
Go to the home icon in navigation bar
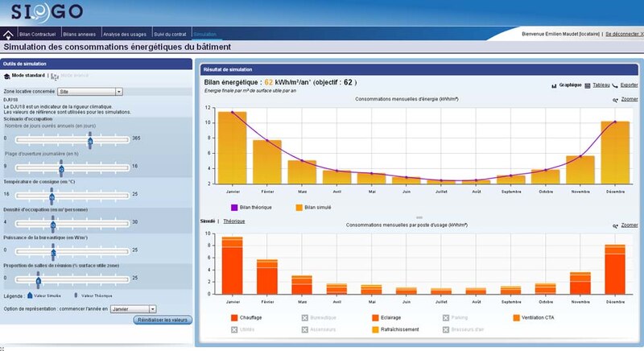(x=8, y=35)
